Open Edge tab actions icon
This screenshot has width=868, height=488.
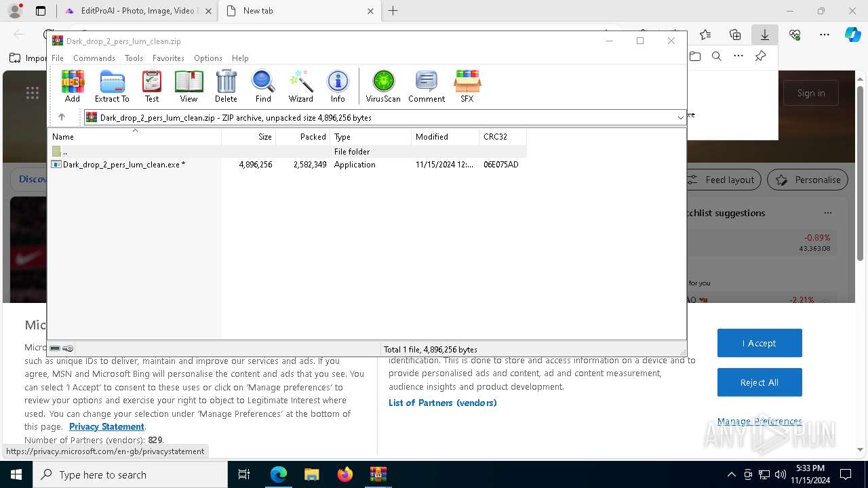coord(41,11)
